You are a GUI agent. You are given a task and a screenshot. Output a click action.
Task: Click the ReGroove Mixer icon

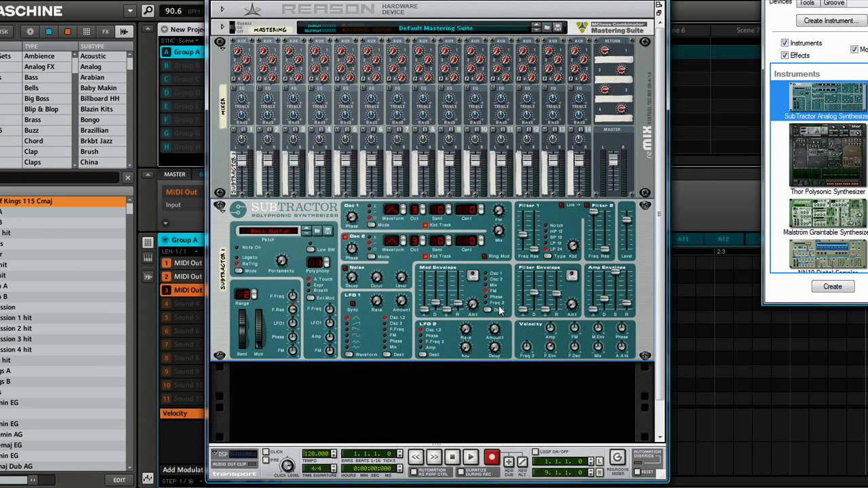617,457
